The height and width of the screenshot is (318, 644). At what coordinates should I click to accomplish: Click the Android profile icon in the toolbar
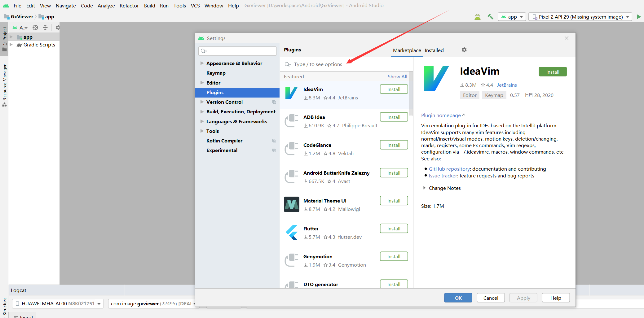tap(478, 17)
